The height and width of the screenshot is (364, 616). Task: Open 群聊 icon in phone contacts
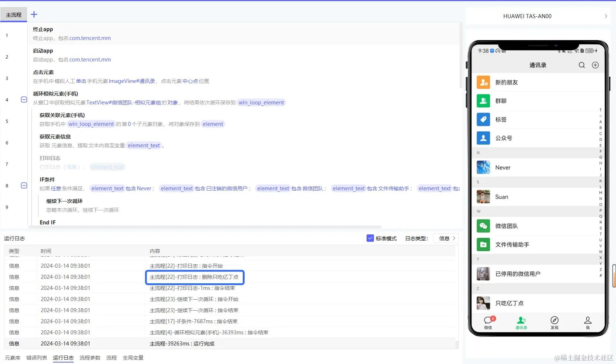pos(483,101)
